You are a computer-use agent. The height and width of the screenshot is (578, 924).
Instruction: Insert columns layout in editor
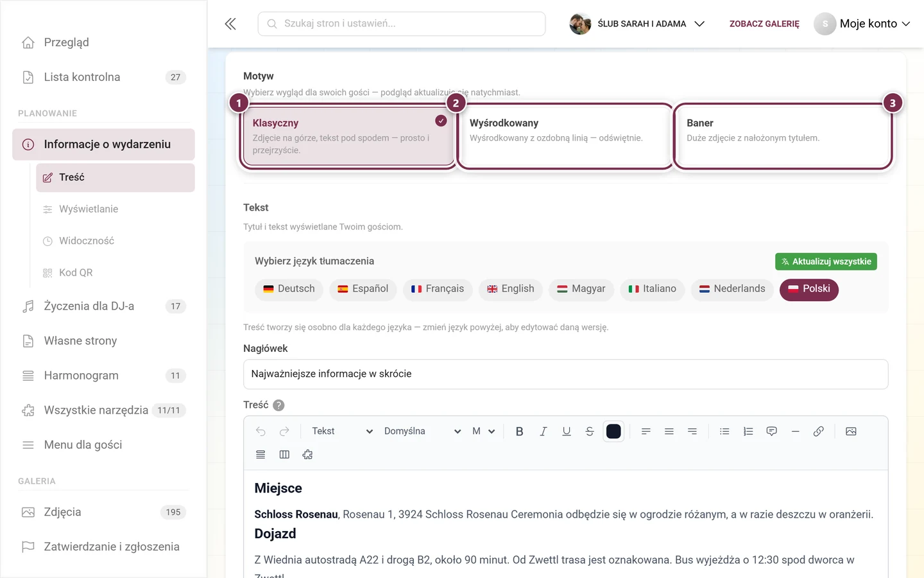coord(284,455)
